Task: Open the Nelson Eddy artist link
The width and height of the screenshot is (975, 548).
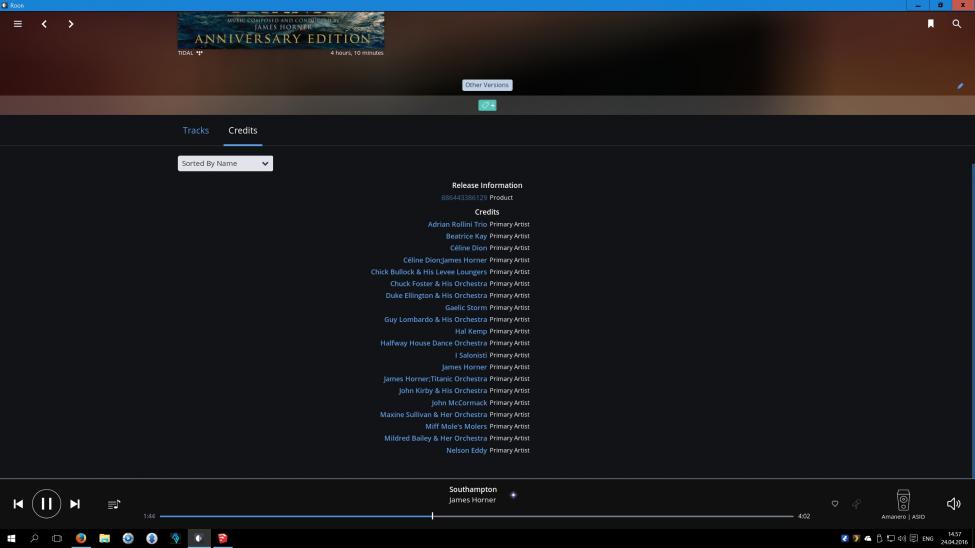Action: (466, 450)
